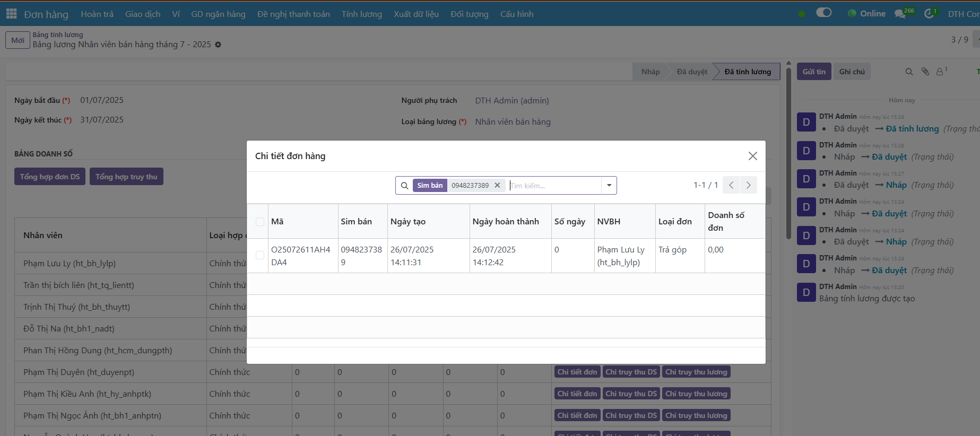Open the apps grid menu icon
The width and height of the screenshot is (980, 436).
[x=11, y=14]
